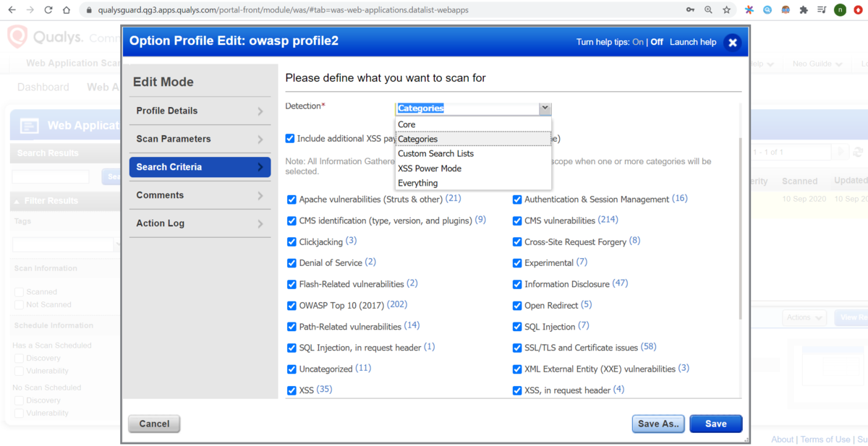868x446 pixels.
Task: Uncheck SQL Injection, in request header
Action: click(x=292, y=348)
